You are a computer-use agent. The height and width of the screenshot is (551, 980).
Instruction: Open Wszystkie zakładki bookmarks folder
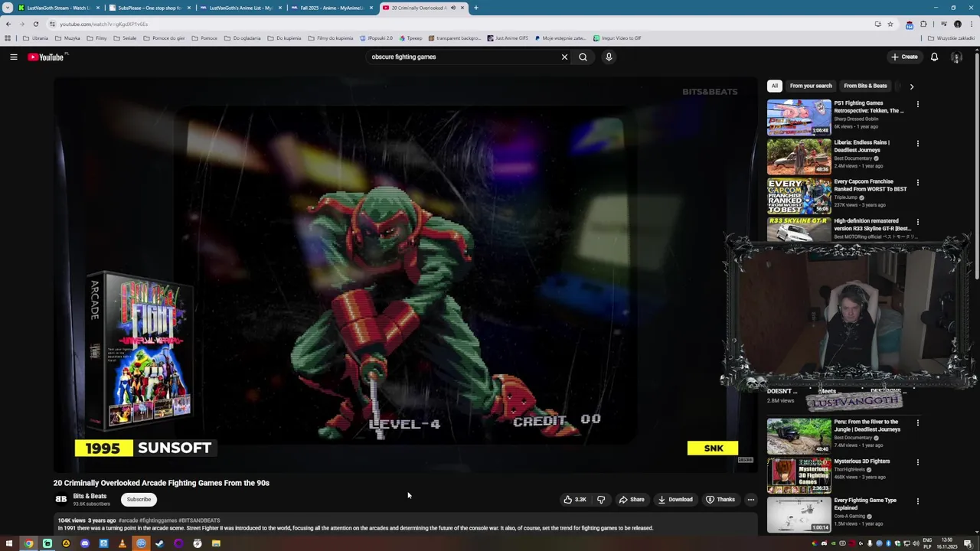952,38
